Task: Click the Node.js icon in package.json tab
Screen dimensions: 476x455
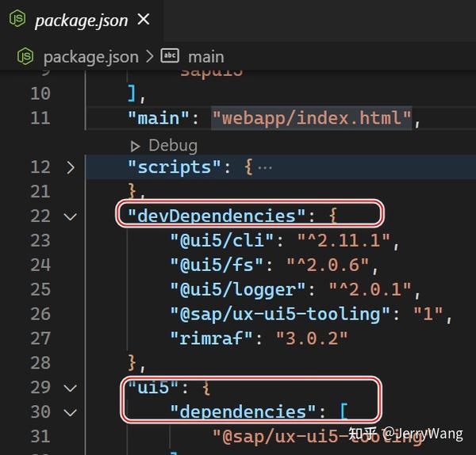Action: (17, 18)
